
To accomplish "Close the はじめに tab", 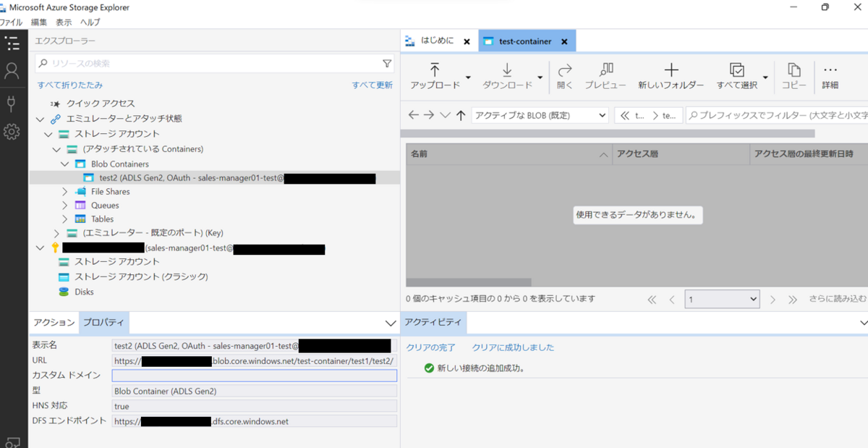I will coord(467,41).
